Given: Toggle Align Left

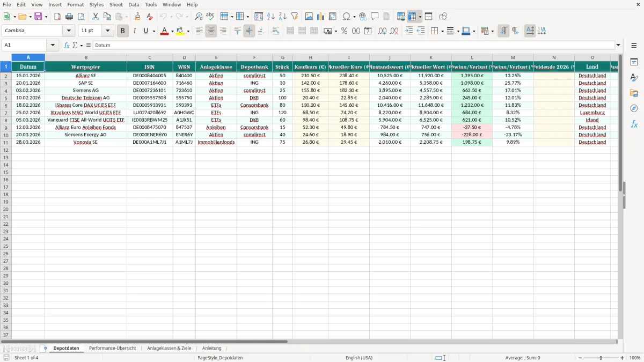Looking at the screenshot, I should pos(199,31).
